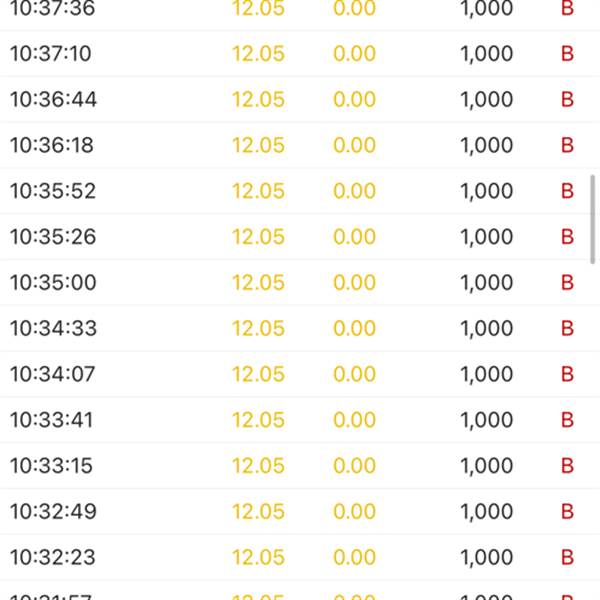The width and height of the screenshot is (600, 600).
Task: Click the 0.00 change in the 10:36:18 row
Action: (x=354, y=146)
